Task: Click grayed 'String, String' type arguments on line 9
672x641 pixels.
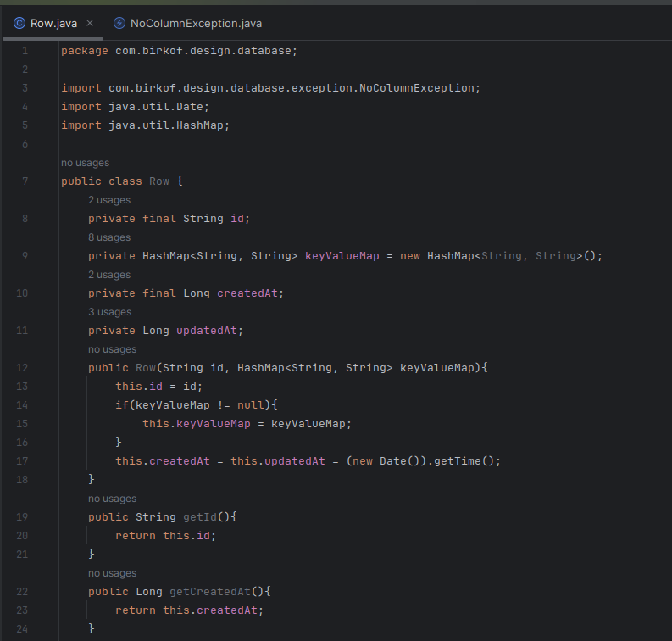Action: [x=529, y=256]
